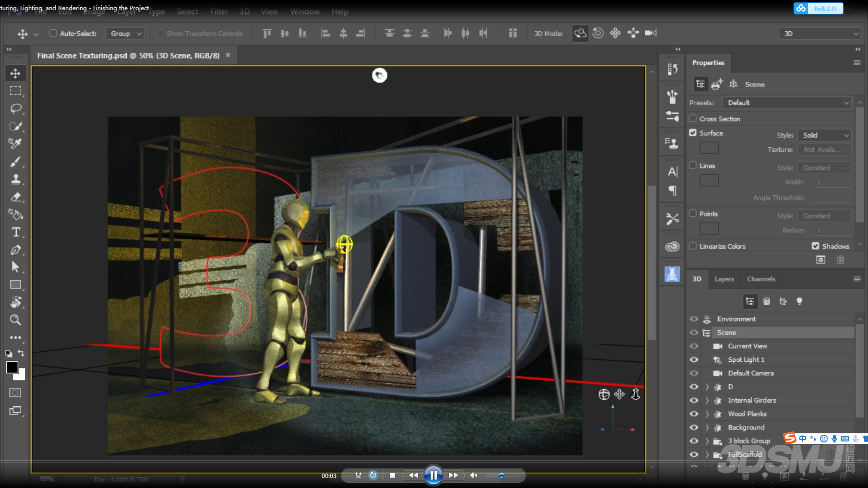Activate Rotate 3D Object mode
The image size is (868, 488).
coord(580,33)
